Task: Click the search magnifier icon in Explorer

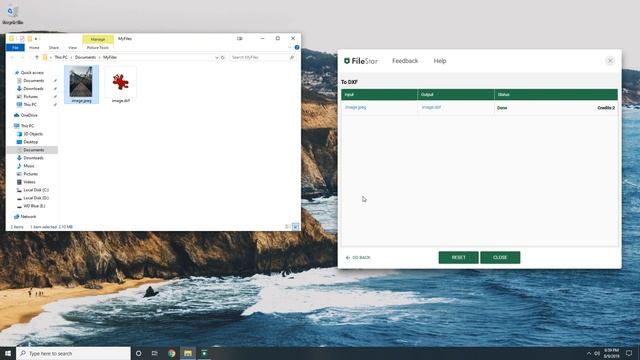Action: (x=292, y=58)
